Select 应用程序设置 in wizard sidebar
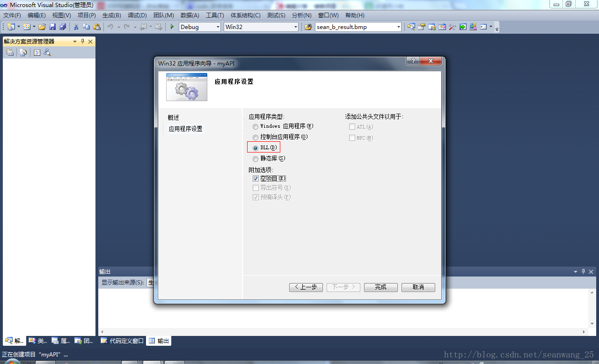This screenshot has width=599, height=364. tap(186, 129)
